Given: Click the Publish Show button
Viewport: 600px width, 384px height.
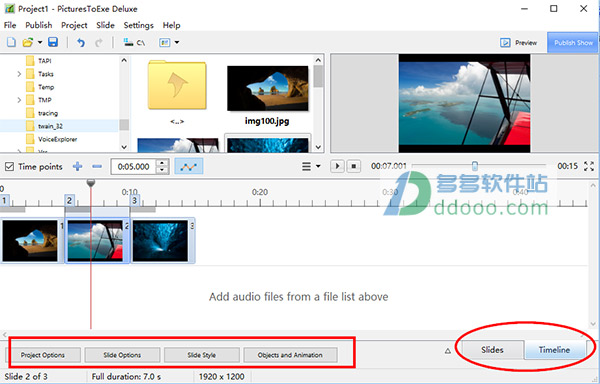Looking at the screenshot, I should tap(573, 42).
